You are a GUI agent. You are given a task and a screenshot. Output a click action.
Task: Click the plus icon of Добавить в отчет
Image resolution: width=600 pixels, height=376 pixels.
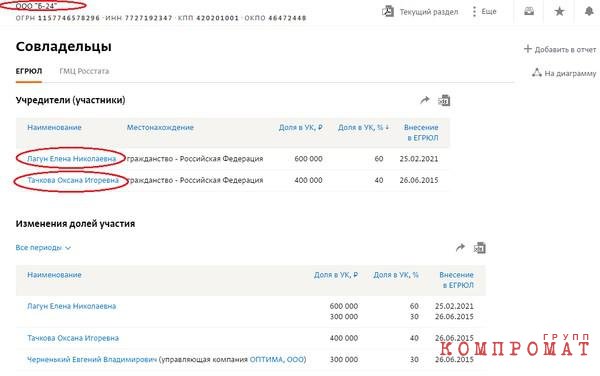click(528, 49)
